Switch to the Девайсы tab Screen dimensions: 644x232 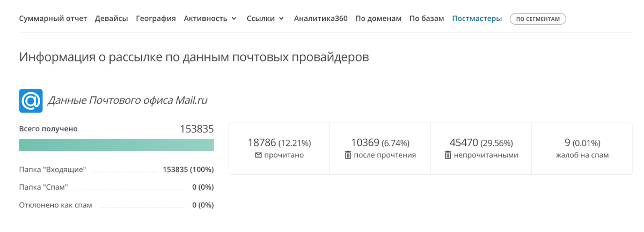tap(112, 19)
